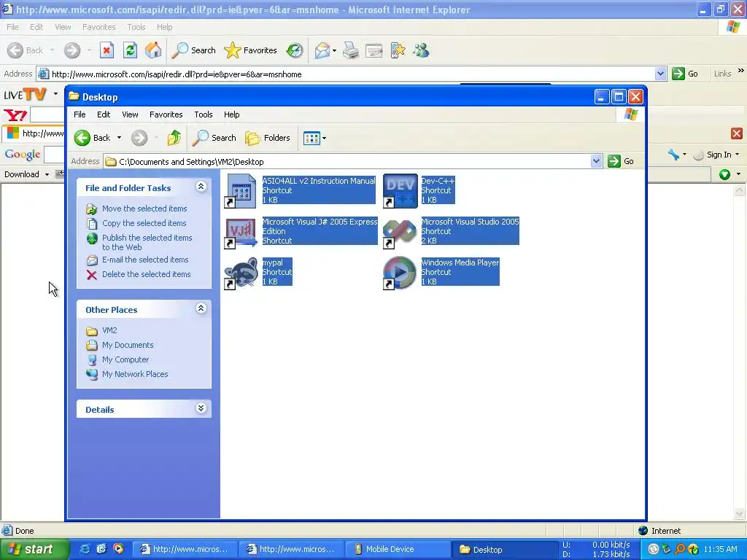Viewport: 747px width, 560px height.
Task: Open My Network Places link
Action: [135, 374]
